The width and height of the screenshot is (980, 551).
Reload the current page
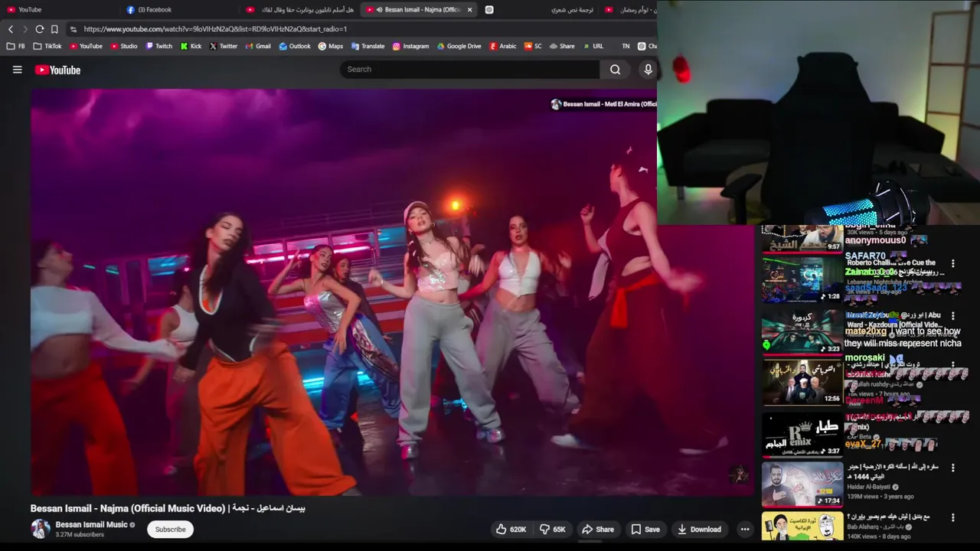coord(40,29)
